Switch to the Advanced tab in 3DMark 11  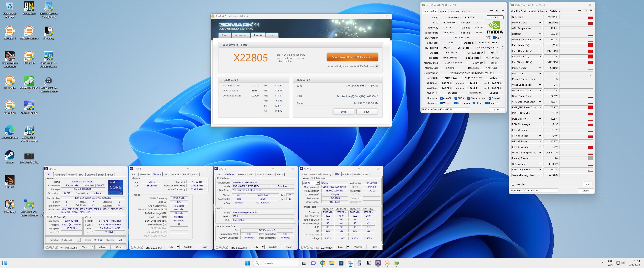241,35
